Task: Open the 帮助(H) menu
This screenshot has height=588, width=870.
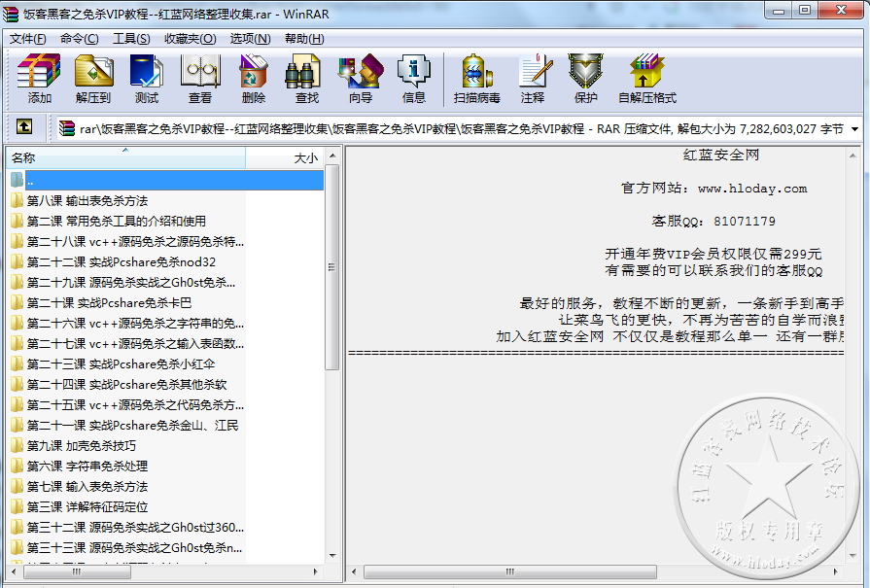Action: point(304,39)
